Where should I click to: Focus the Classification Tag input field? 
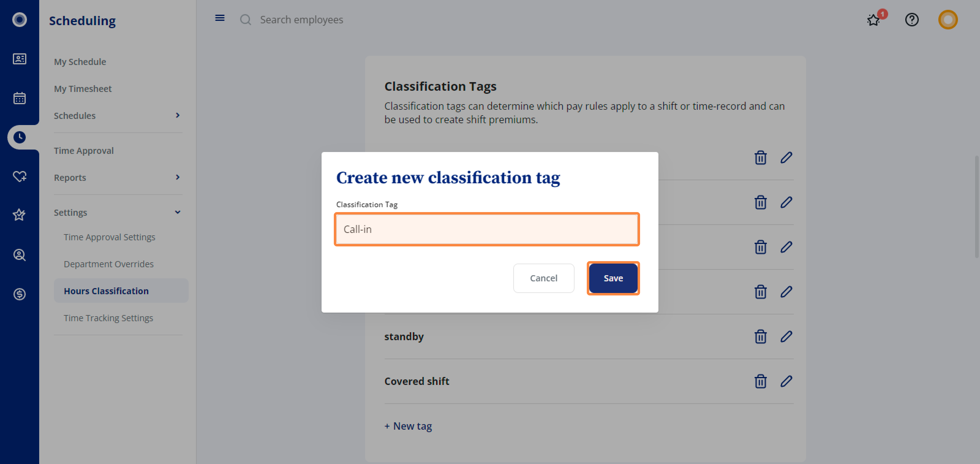click(x=487, y=229)
